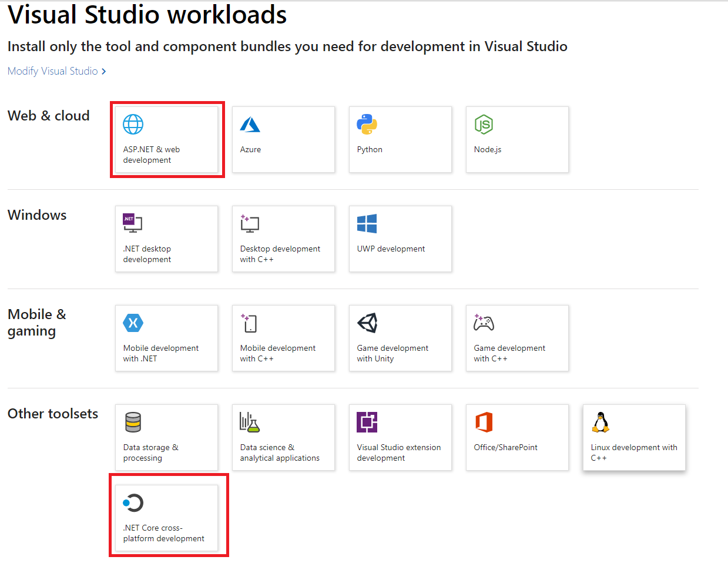Click the Windows section heading
The width and height of the screenshot is (728, 570).
pyautogui.click(x=37, y=215)
